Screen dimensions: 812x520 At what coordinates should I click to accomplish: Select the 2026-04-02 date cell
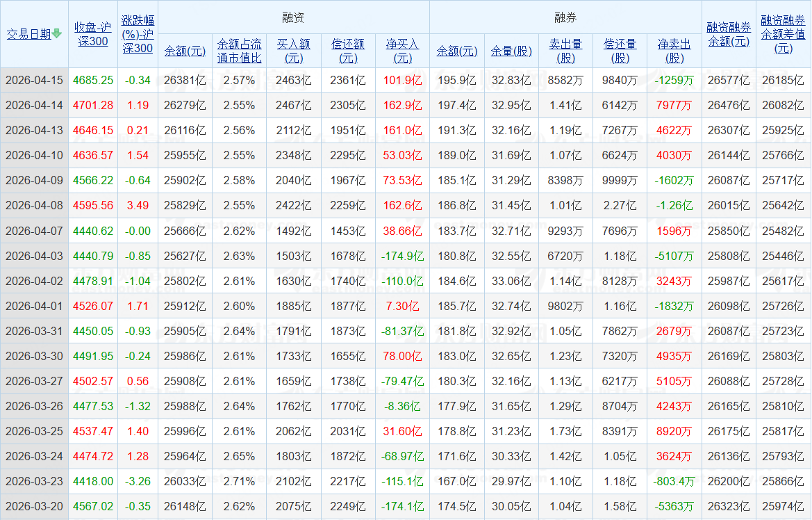point(34,281)
